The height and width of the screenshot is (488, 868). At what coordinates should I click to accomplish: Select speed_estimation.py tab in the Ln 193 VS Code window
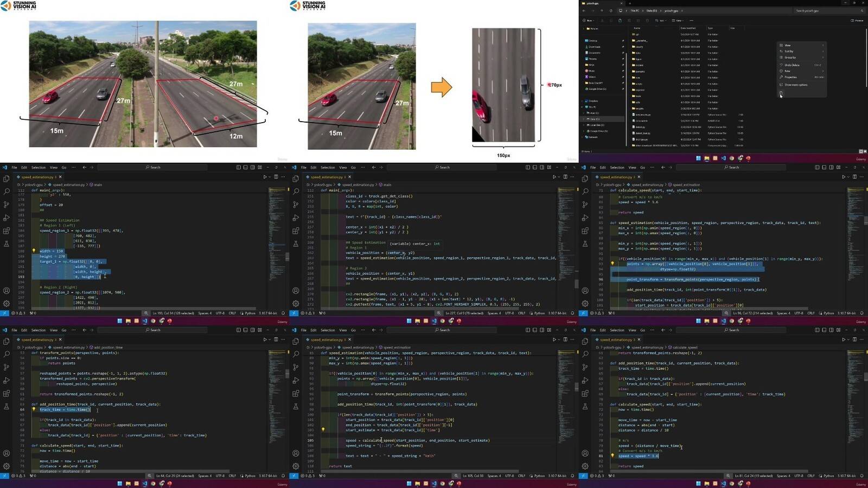click(39, 177)
